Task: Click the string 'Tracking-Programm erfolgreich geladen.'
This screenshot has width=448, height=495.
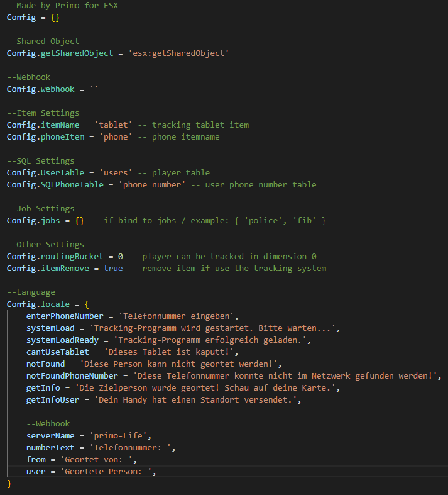Action: click(210, 340)
